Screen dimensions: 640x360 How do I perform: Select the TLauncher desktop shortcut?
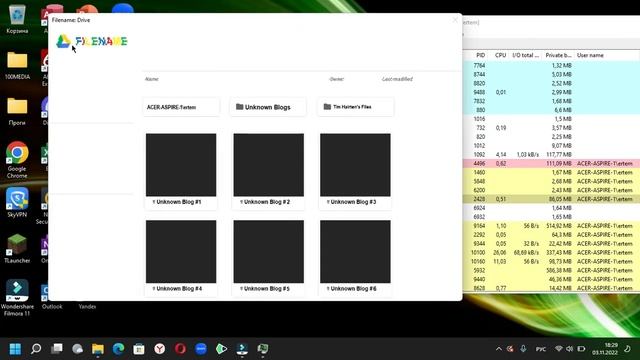click(x=17, y=249)
